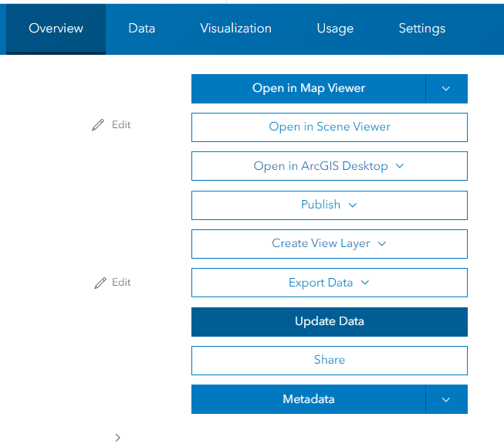The height and width of the screenshot is (444, 504).
Task: Select the Usage tab
Action: click(x=335, y=29)
